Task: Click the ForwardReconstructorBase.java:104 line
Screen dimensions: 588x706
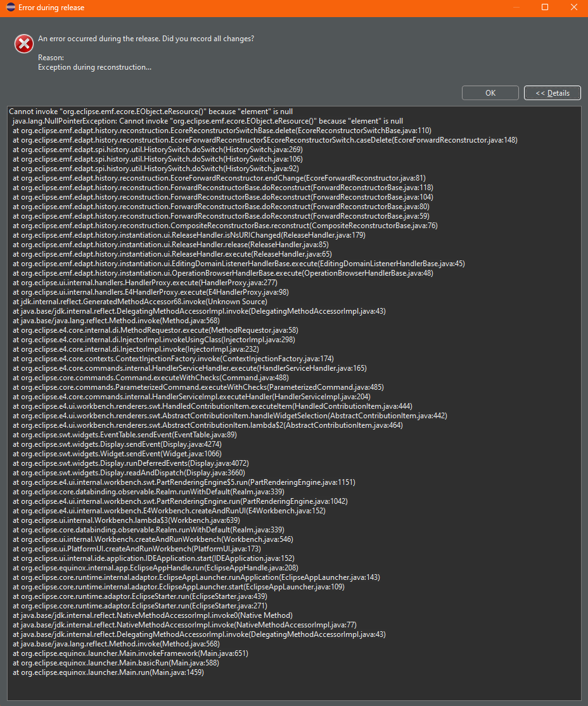Action: (223, 196)
